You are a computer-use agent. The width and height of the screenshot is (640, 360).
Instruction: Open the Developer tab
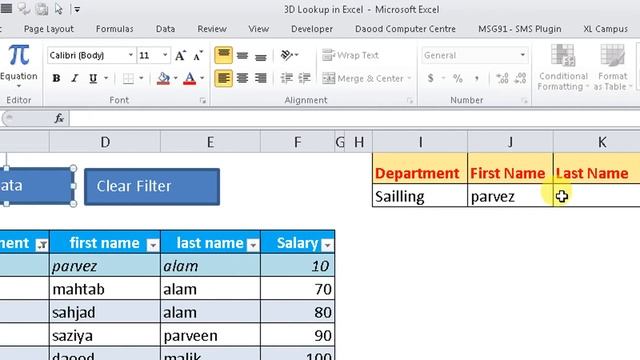point(312,29)
